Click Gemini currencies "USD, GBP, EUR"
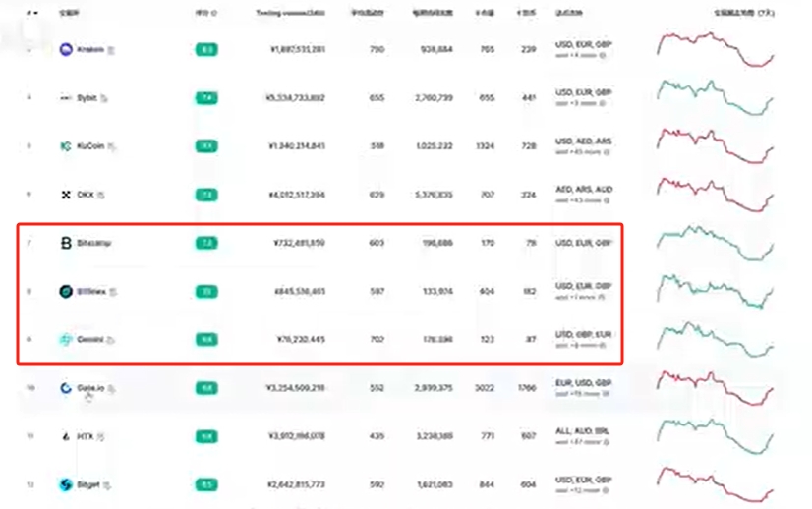This screenshot has width=812, height=509. [x=583, y=334]
